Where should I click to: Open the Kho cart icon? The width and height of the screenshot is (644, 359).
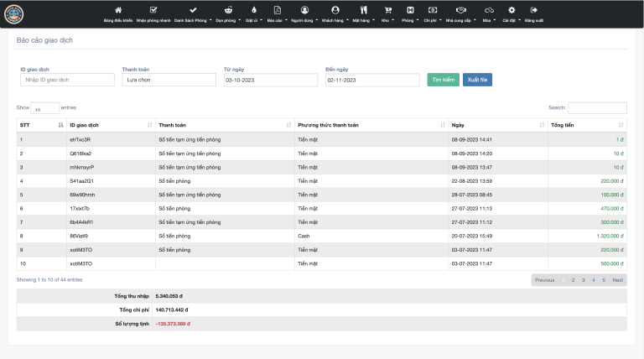pos(387,10)
